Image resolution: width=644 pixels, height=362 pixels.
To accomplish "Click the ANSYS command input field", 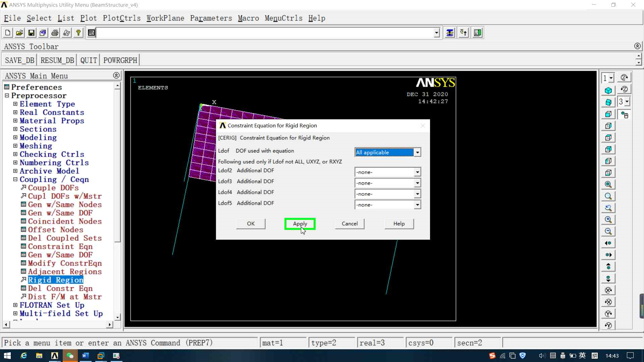I will (x=265, y=33).
